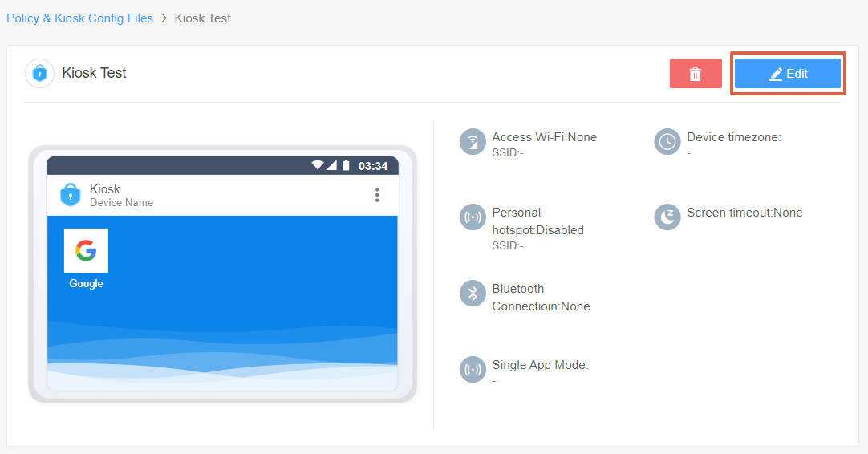Click the Kiosk Test shield icon in header
Image resolution: width=868 pixels, height=454 pixels.
coord(40,73)
